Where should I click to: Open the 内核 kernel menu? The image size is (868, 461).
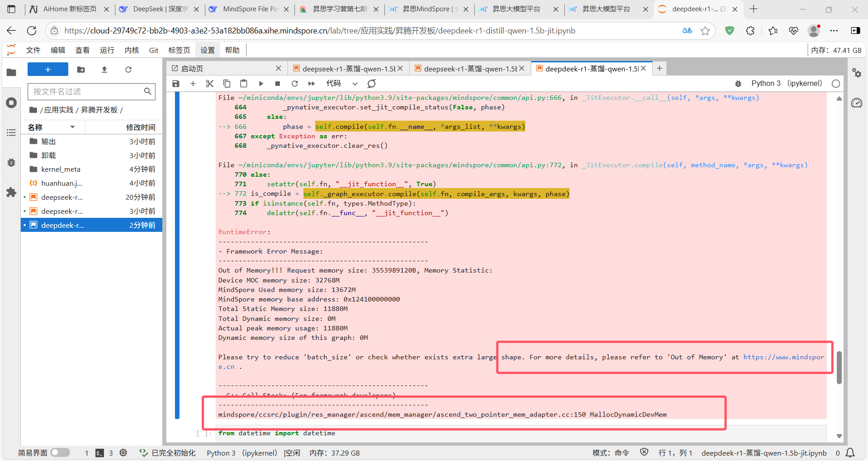(132, 50)
